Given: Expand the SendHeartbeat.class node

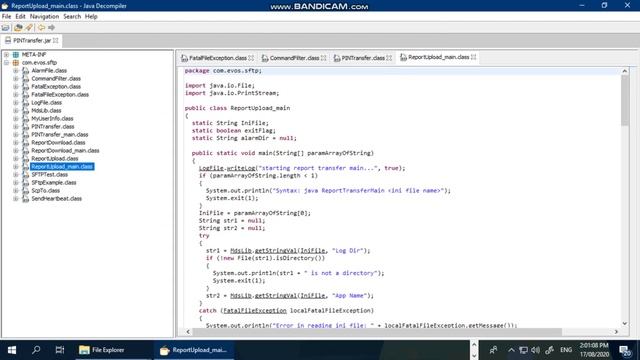Looking at the screenshot, I should (16, 199).
